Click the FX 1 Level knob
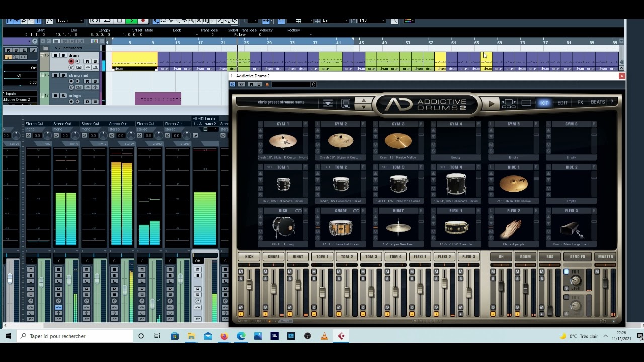The height and width of the screenshot is (362, 644). tap(576, 281)
